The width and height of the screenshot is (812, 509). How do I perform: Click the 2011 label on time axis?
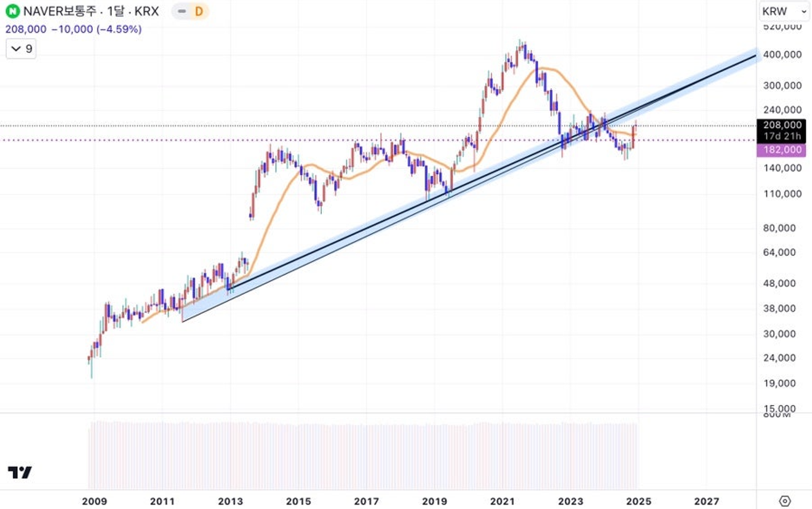click(162, 502)
